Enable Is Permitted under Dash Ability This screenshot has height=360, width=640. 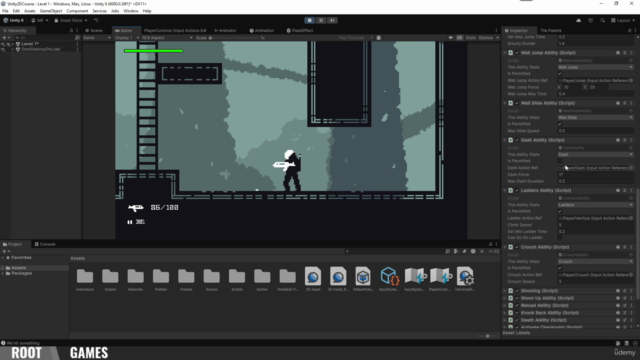tap(560, 161)
